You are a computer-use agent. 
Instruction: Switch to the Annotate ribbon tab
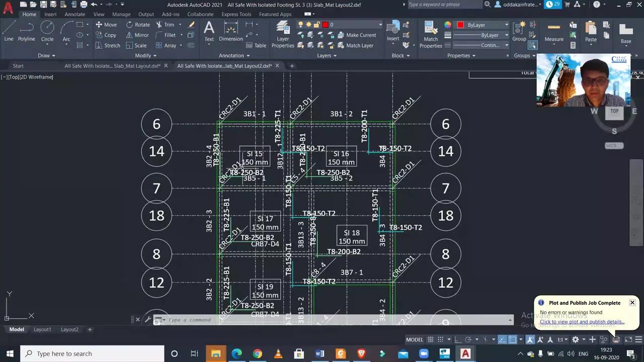(x=75, y=14)
